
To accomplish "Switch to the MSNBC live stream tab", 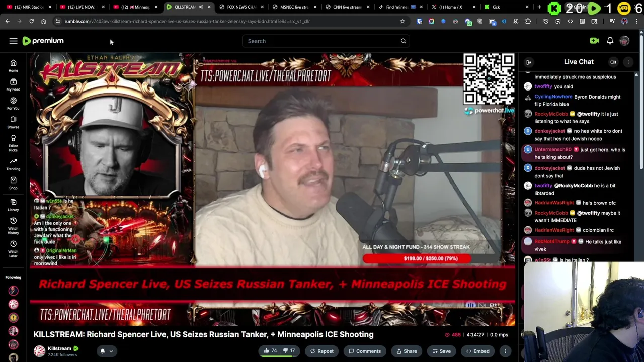I will pyautogui.click(x=294, y=7).
